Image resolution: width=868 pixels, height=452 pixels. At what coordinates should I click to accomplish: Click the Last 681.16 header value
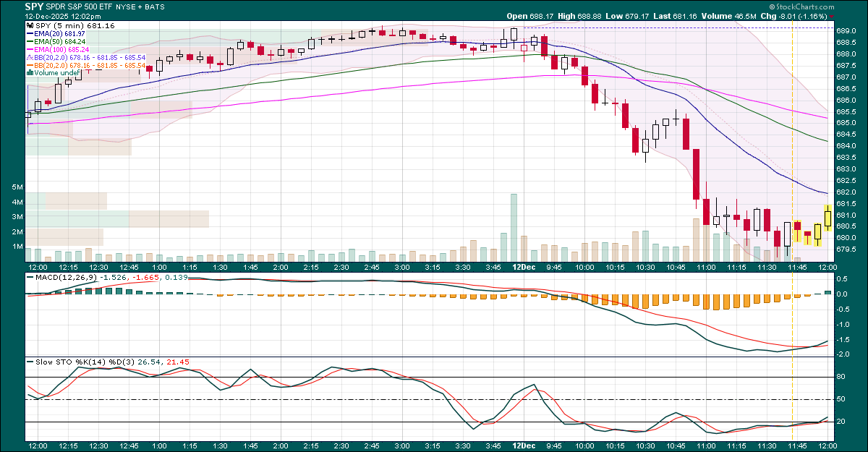[x=677, y=16]
